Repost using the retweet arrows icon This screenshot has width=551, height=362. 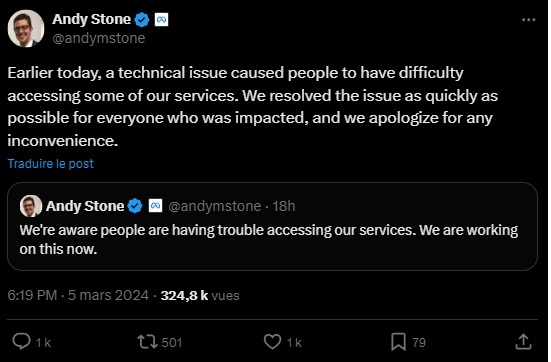point(147,342)
